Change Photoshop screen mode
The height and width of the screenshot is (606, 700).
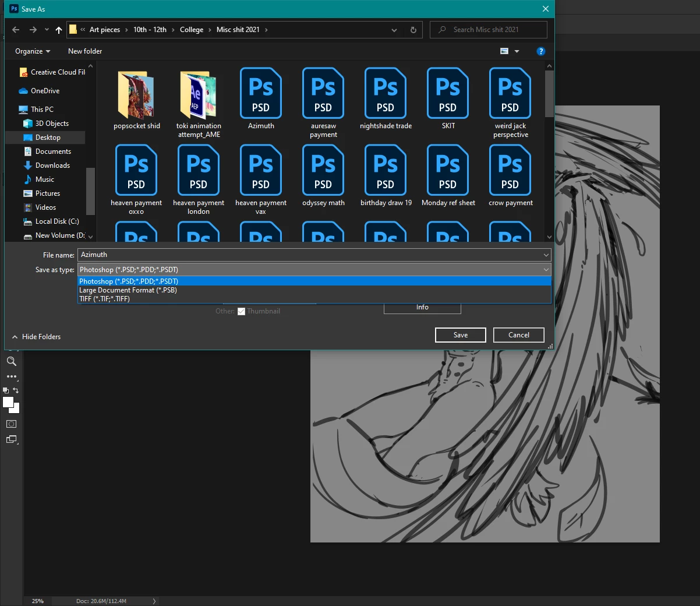click(x=11, y=439)
